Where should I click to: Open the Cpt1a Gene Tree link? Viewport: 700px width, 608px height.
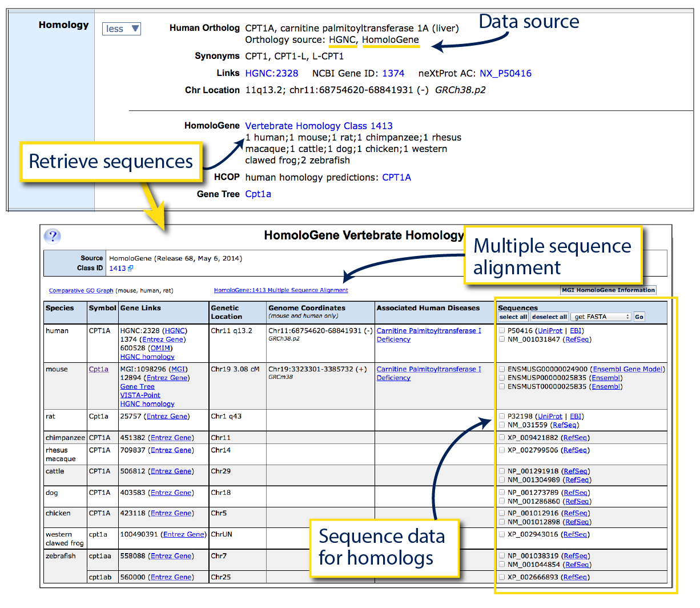point(258,194)
